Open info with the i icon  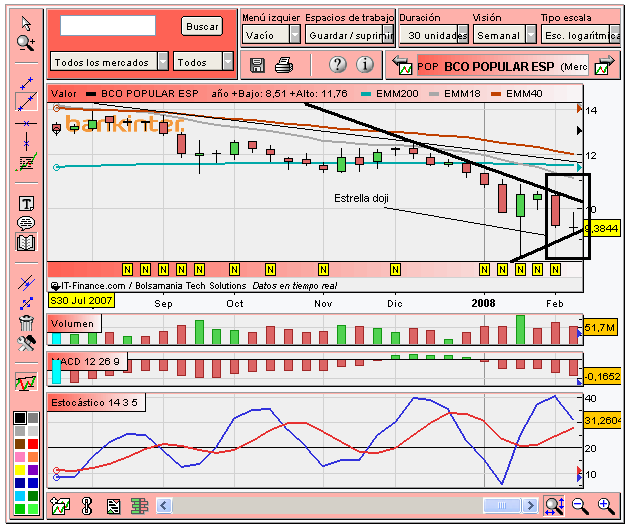tap(365, 64)
